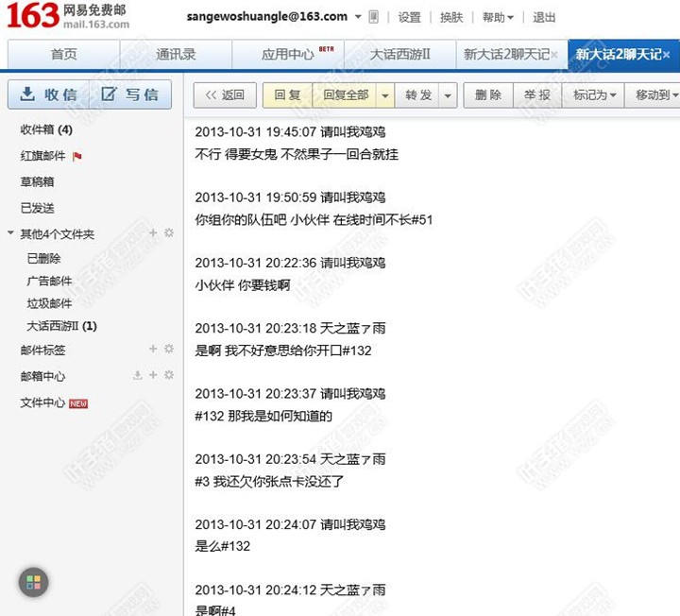Click the 退出 logout link
Viewport: 680px width, 616px height.
544,17
